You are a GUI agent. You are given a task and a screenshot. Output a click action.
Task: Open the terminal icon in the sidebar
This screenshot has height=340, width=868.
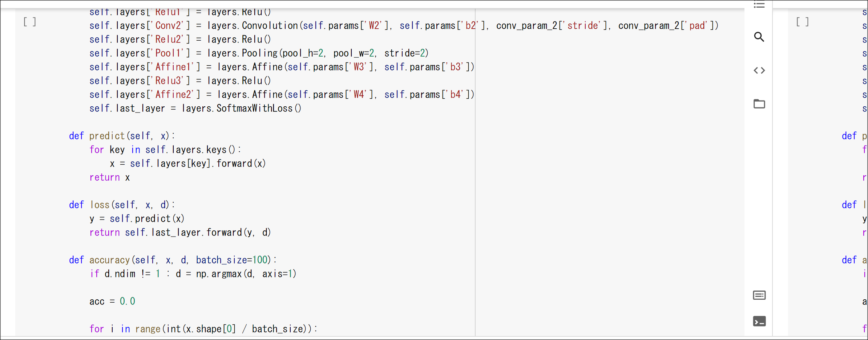[759, 321]
